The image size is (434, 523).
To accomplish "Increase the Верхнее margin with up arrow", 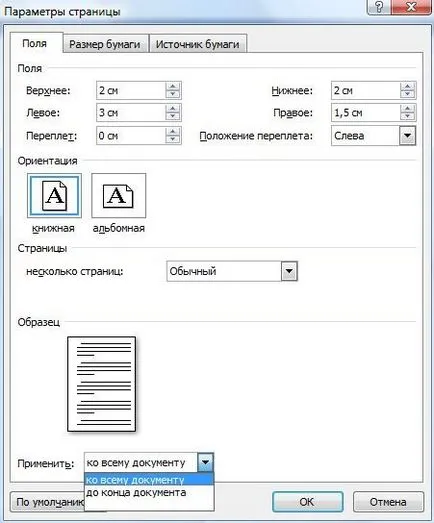I will tap(173, 87).
